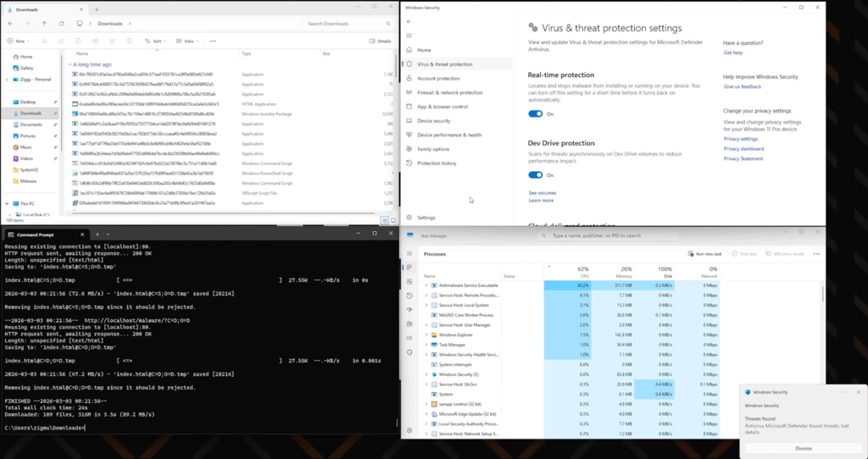Open the Command Prompt tab dropdown arrow
This screenshot has height=459, width=868.
click(108, 234)
